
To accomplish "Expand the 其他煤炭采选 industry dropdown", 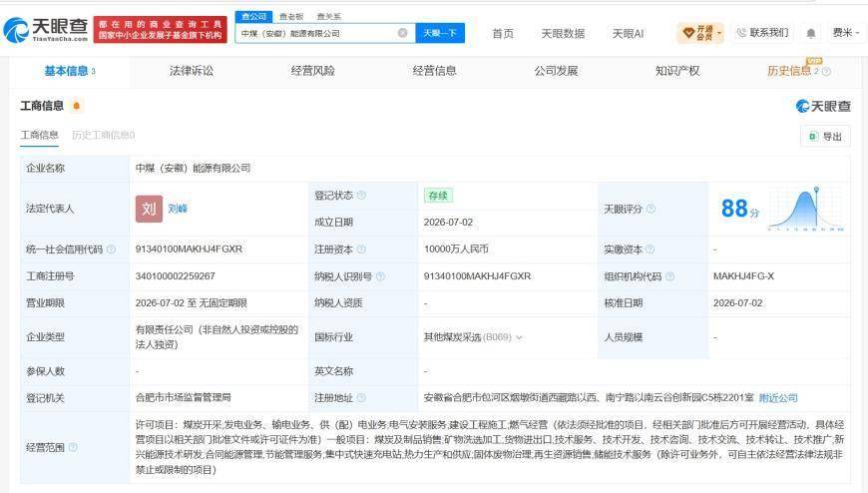I will click(x=519, y=337).
